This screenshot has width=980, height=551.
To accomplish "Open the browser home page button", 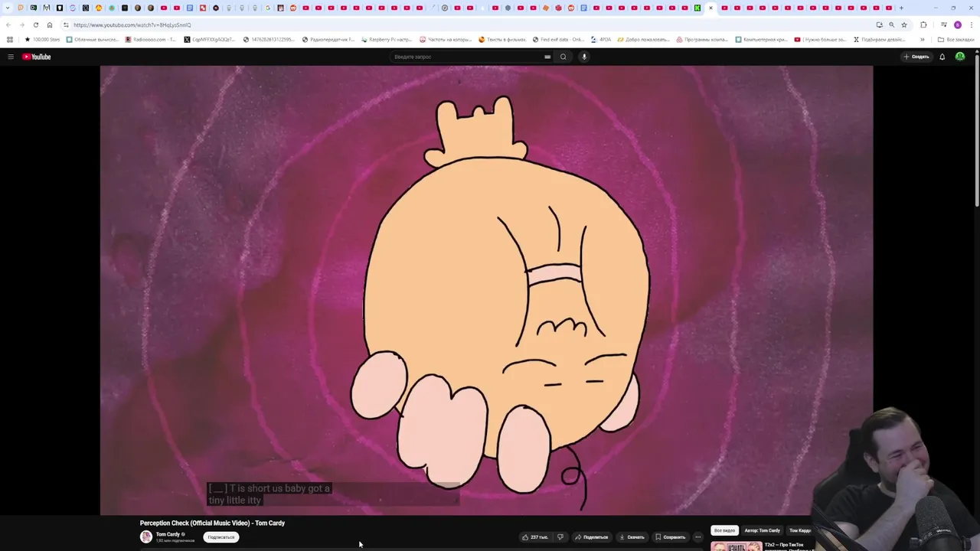I will [50, 24].
